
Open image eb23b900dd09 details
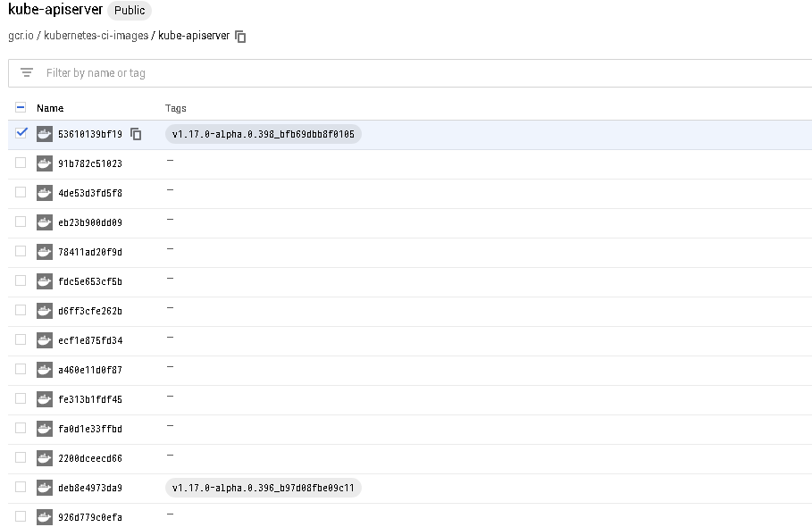(90, 223)
